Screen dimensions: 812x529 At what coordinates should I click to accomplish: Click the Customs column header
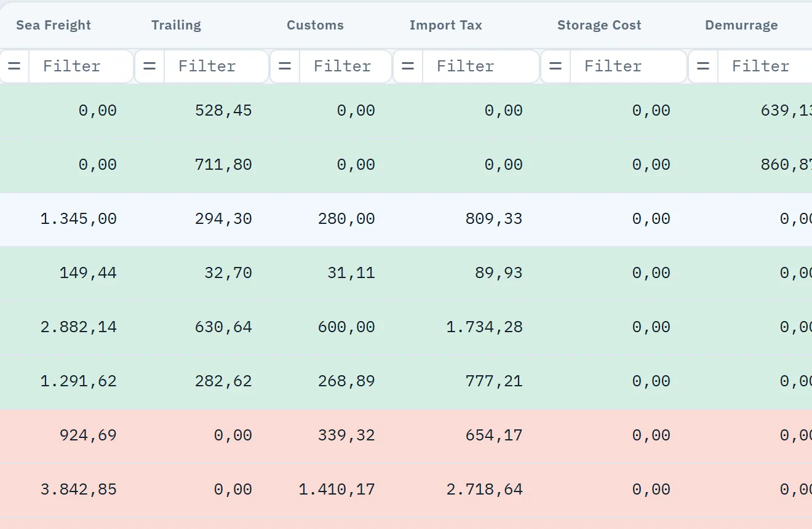pyautogui.click(x=315, y=25)
